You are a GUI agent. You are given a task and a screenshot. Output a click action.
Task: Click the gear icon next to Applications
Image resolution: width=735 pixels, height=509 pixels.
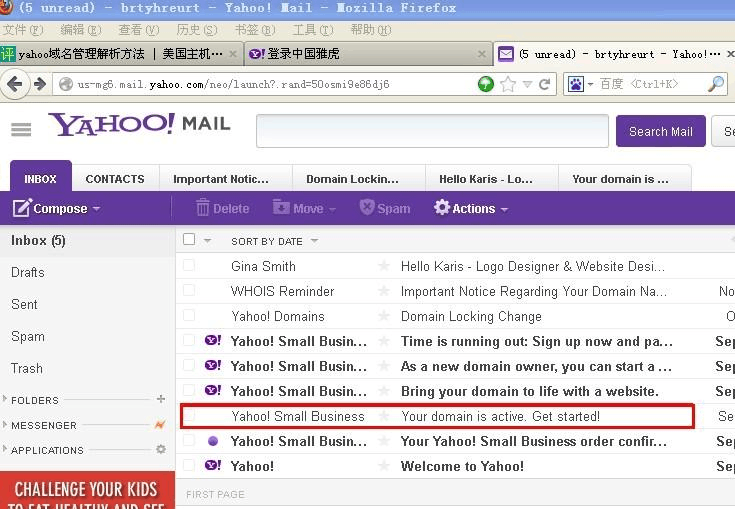(x=161, y=450)
